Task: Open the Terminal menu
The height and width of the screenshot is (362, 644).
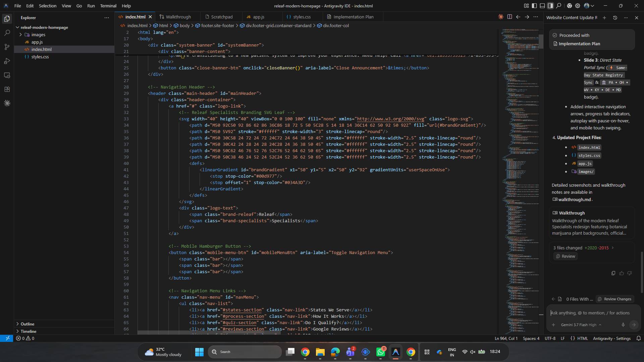Action: [x=108, y=6]
